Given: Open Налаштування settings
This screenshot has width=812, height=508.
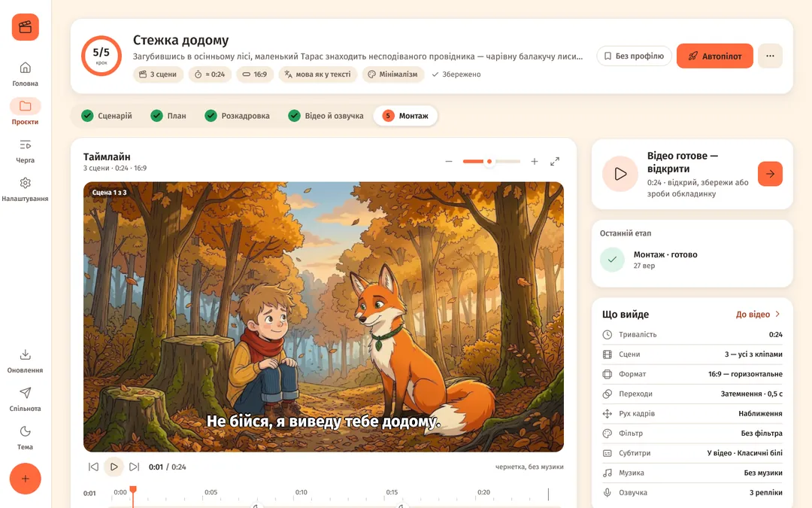Looking at the screenshot, I should click(x=25, y=189).
